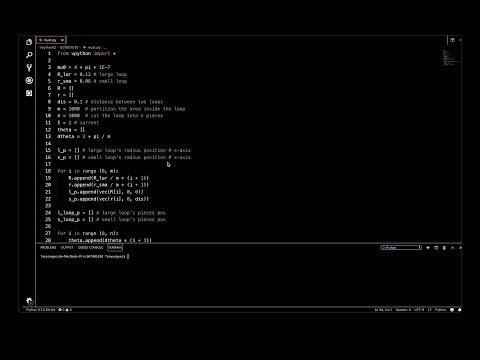Image resolution: width=480 pixels, height=360 pixels.
Task: Click the LF end-of-line indicator
Action: [429, 310]
